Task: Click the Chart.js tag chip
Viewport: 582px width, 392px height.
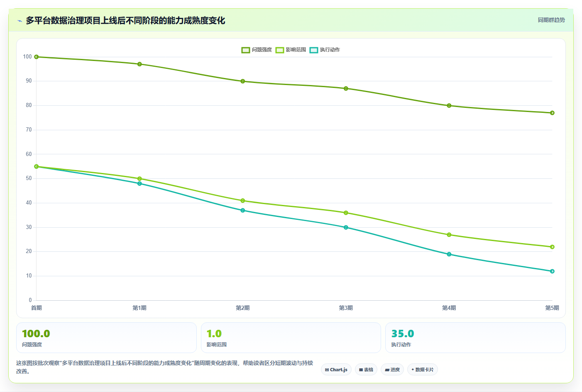Action: point(336,370)
